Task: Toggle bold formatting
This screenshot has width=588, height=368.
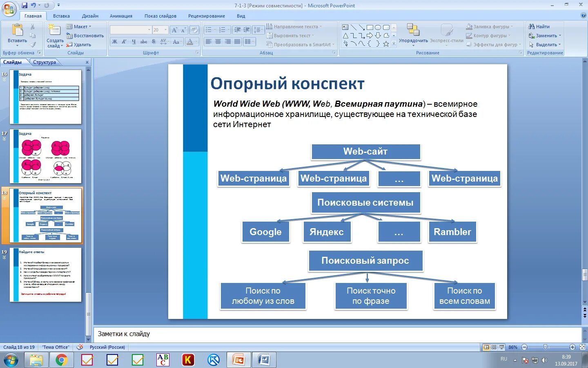Action: (x=115, y=42)
